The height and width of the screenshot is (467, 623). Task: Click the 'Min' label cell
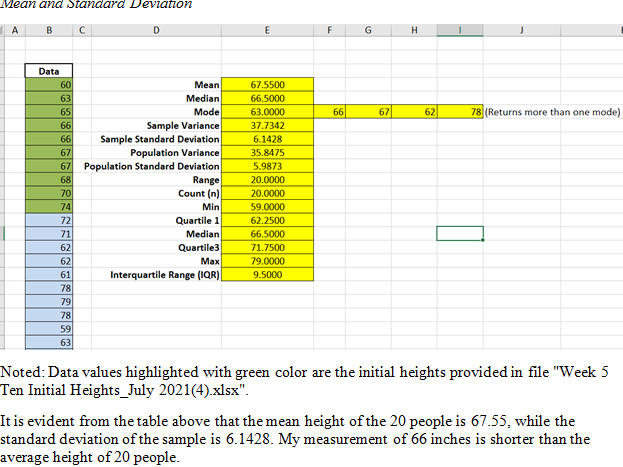211,207
